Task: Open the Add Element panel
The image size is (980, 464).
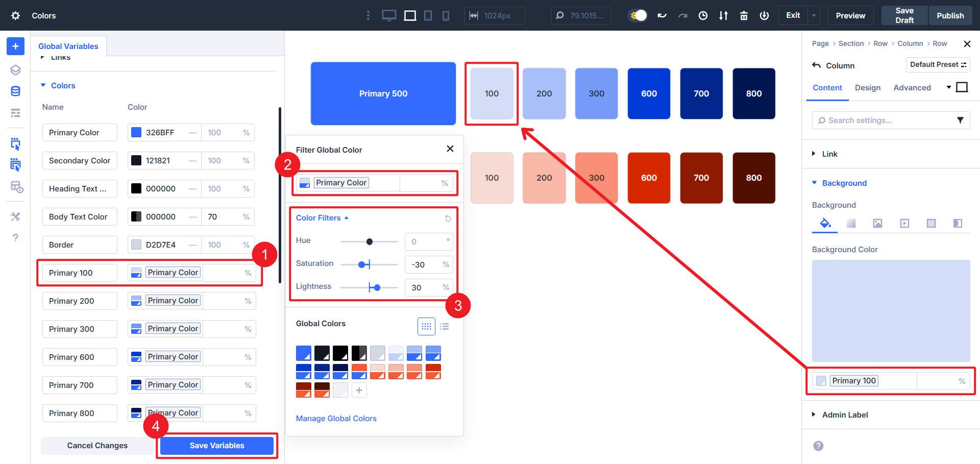Action: (15, 46)
